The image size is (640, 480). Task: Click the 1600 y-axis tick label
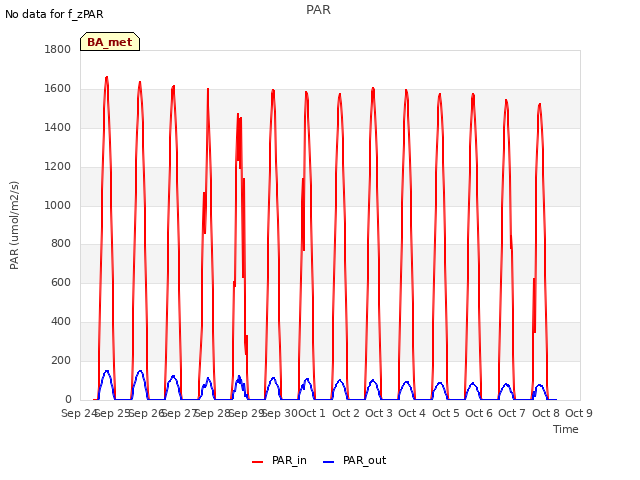[58, 89]
